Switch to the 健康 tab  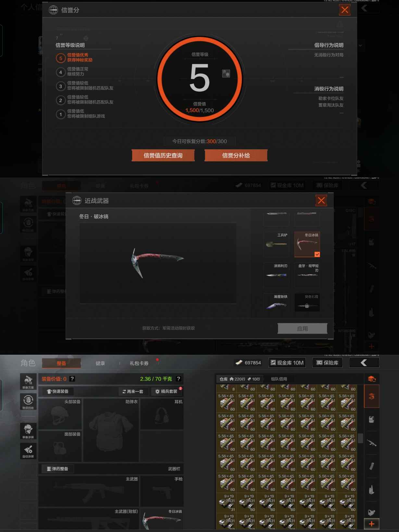coord(100,363)
